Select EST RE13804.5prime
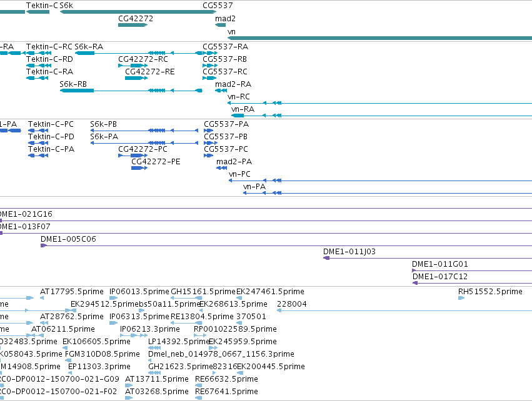 [x=186, y=323]
